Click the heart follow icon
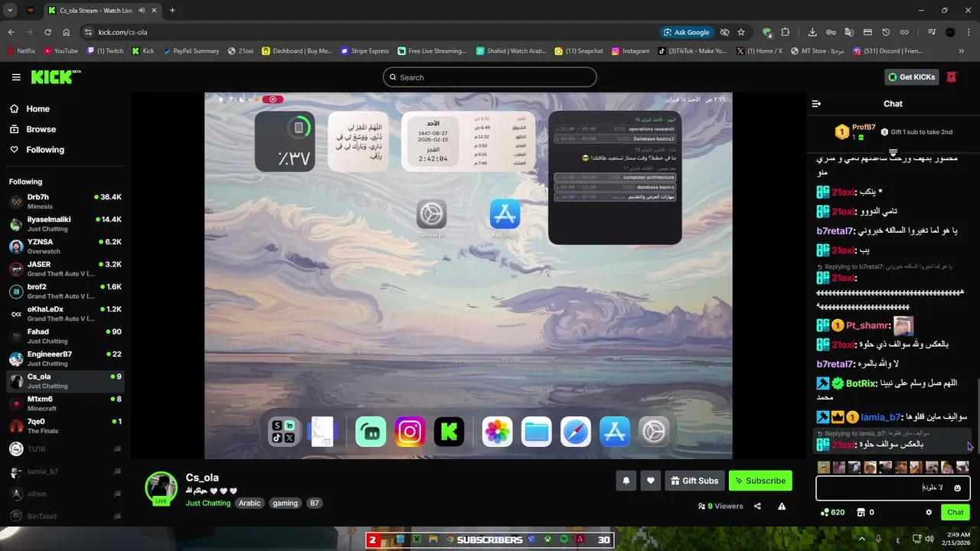This screenshot has width=980, height=551. point(651,481)
